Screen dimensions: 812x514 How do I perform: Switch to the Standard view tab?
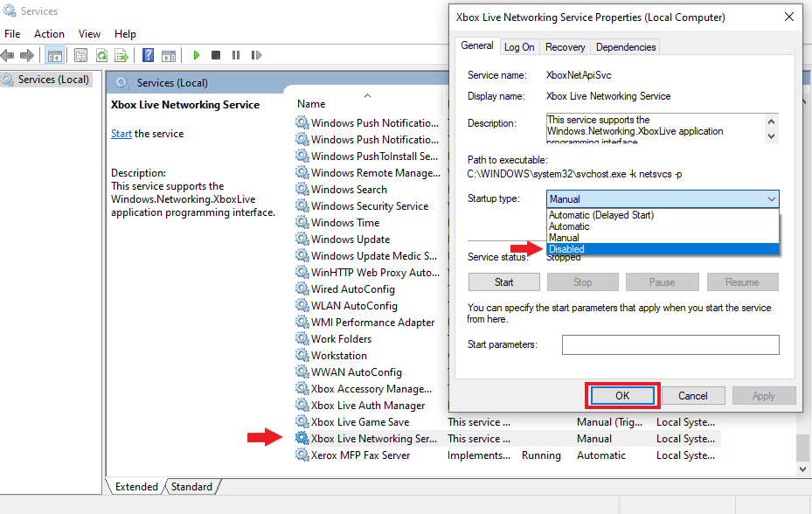tap(191, 486)
